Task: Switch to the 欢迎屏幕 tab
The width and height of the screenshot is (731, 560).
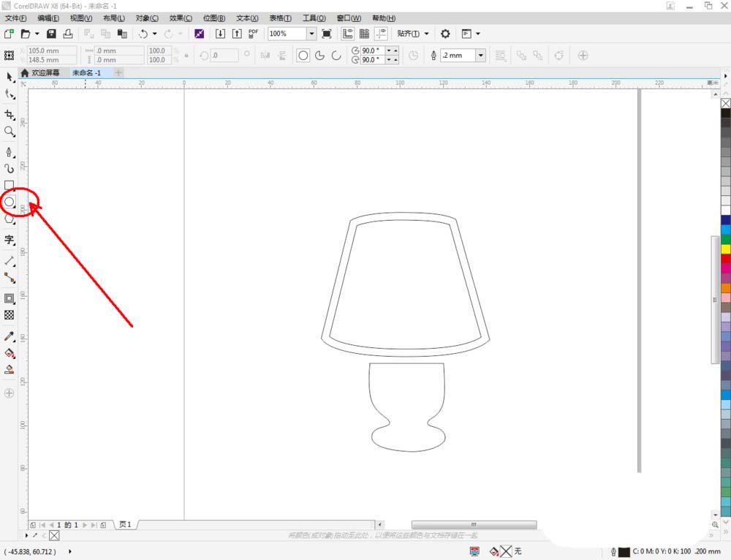Action: (40, 72)
